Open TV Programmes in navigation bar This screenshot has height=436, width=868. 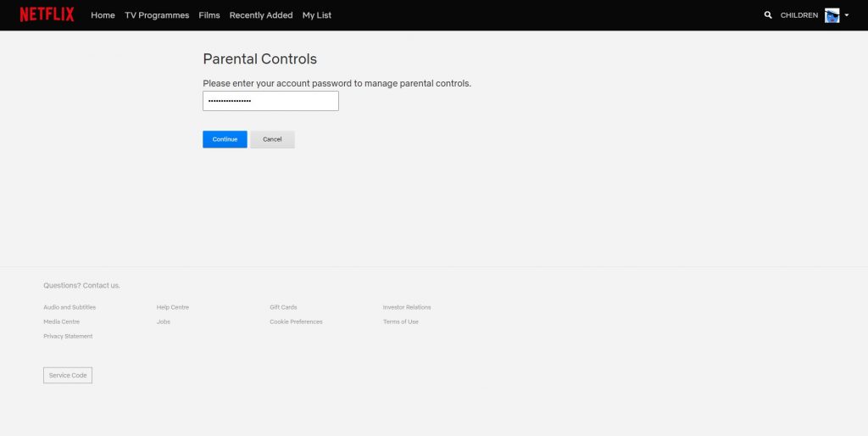coord(157,15)
